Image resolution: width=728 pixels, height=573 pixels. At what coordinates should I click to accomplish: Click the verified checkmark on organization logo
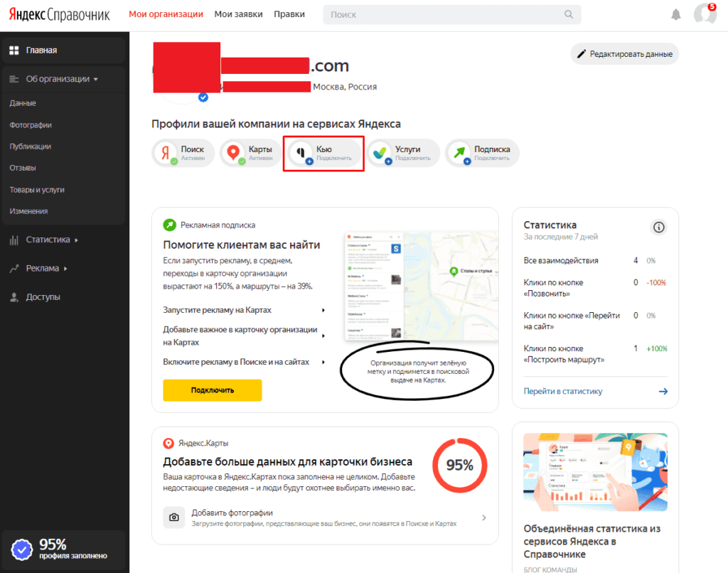pyautogui.click(x=203, y=97)
